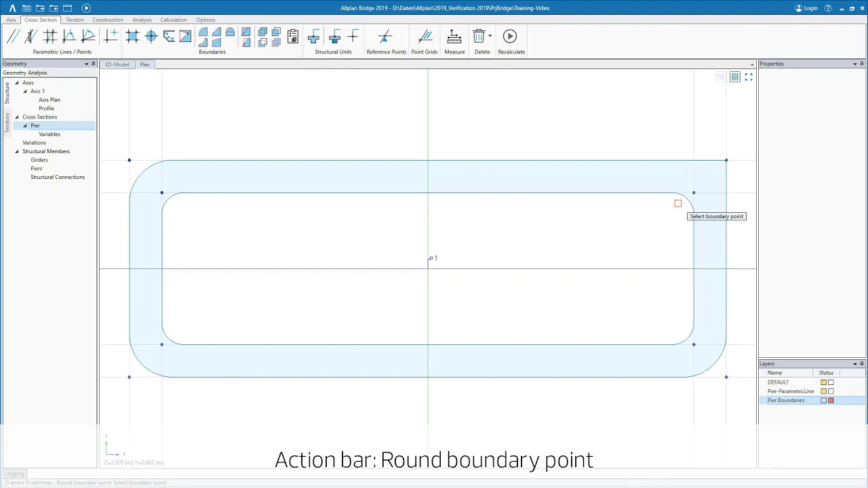Select Variables under Pier
868x488 pixels.
50,134
